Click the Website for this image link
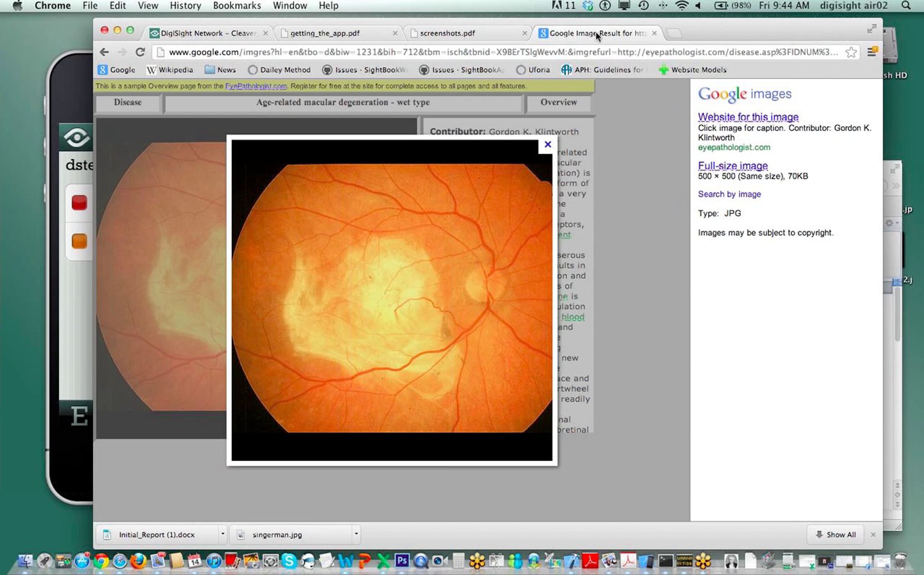Screen dimensions: 924x575 point(748,117)
